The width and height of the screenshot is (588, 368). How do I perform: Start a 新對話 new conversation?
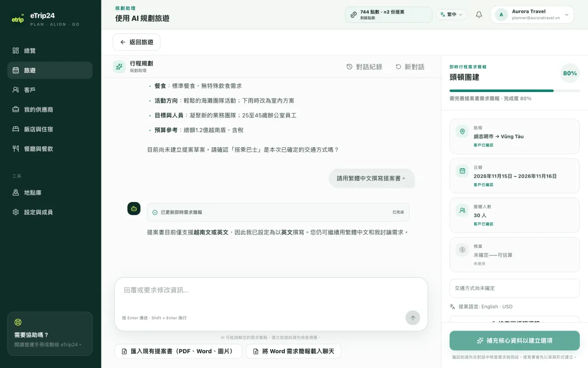(x=410, y=66)
